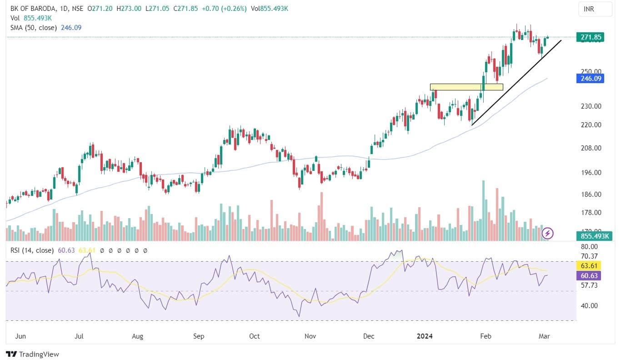Click the 2024 marker on time axis
This screenshot has width=621, height=364.
coord(425,336)
